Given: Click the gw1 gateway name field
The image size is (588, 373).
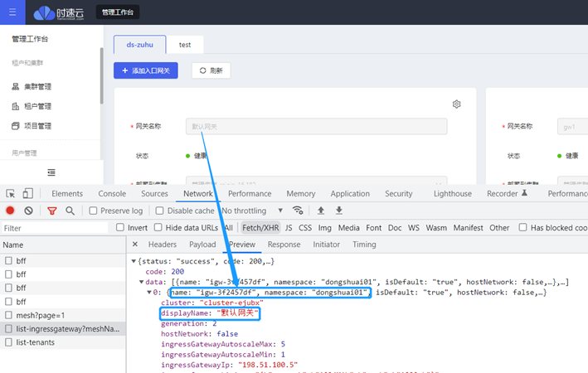Looking at the screenshot, I should 572,127.
